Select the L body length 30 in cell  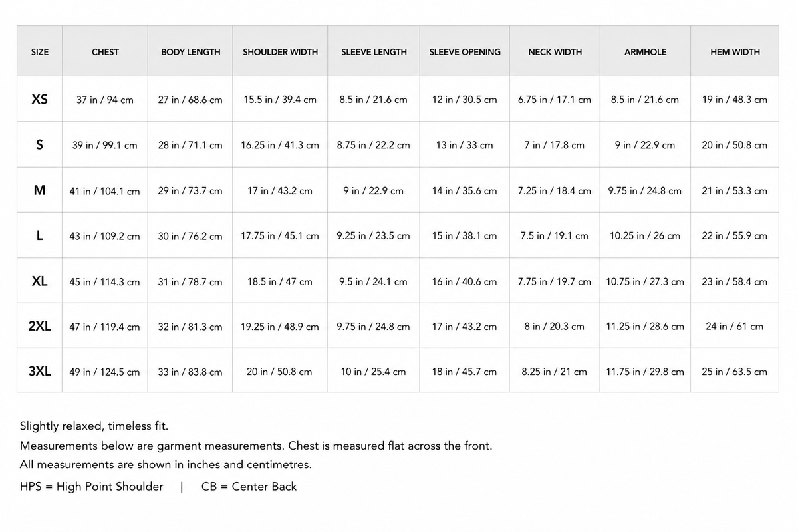190,236
